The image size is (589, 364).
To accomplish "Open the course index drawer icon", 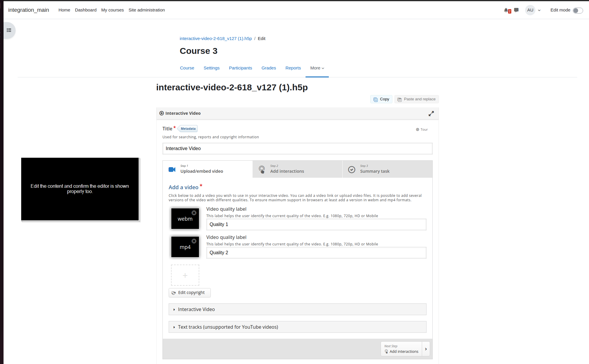I will (9, 30).
